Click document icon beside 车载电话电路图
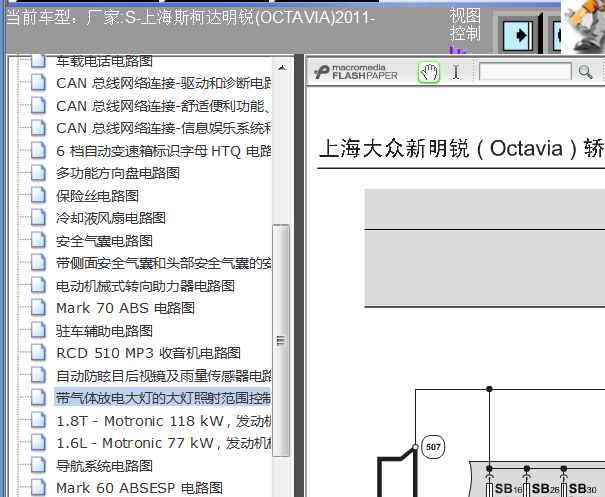605x497 pixels. pyautogui.click(x=38, y=61)
